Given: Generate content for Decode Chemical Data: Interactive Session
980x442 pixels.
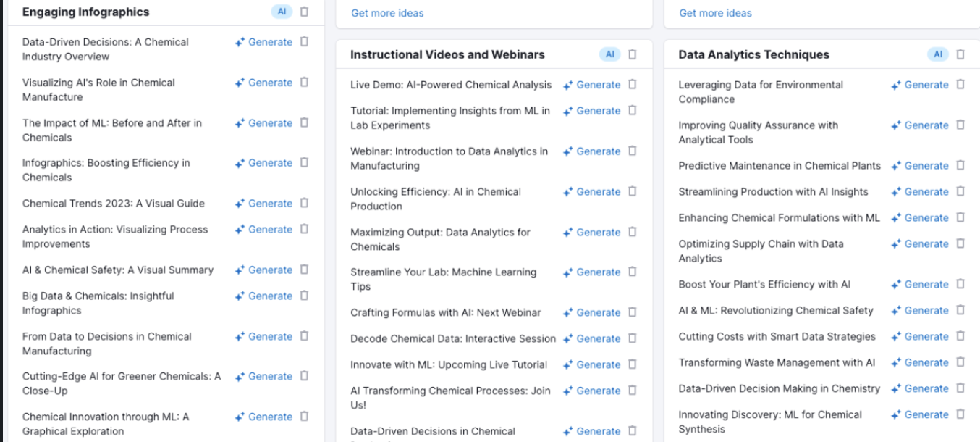Looking at the screenshot, I should 592,339.
